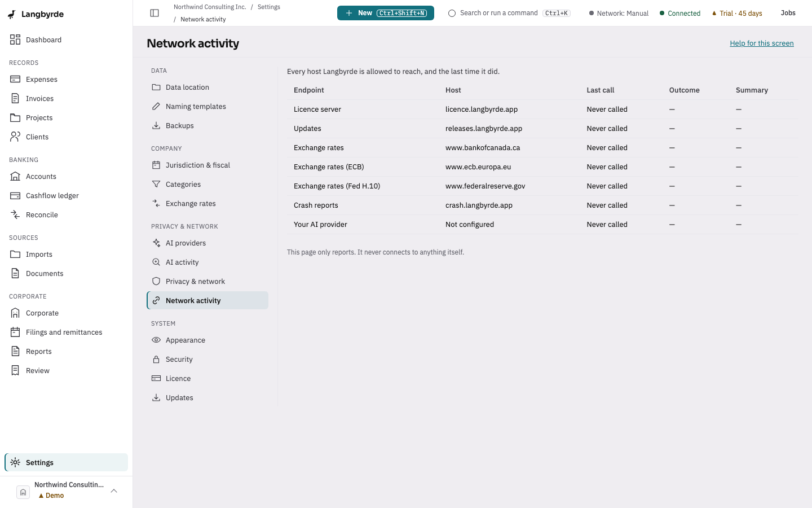Click the Connected status indicator
Image resolution: width=812 pixels, height=508 pixels.
pyautogui.click(x=680, y=13)
